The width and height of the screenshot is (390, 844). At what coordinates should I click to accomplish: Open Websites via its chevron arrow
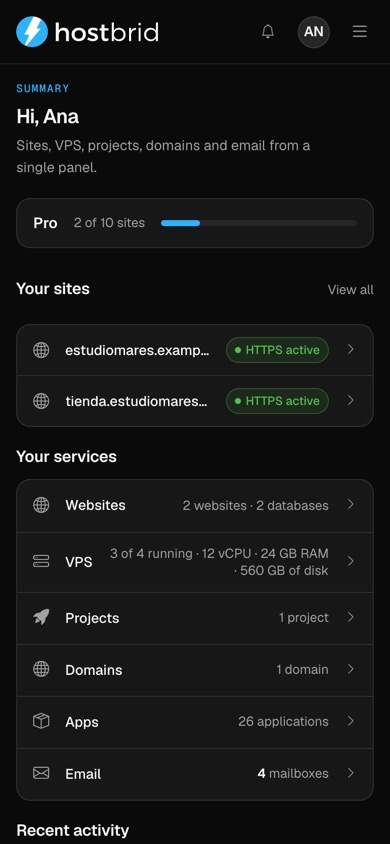[351, 504]
